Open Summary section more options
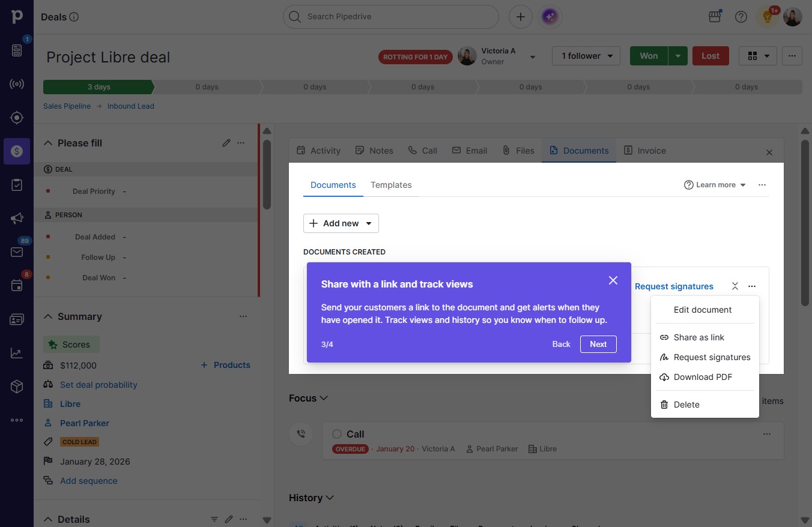This screenshot has height=527, width=812. pos(243,316)
